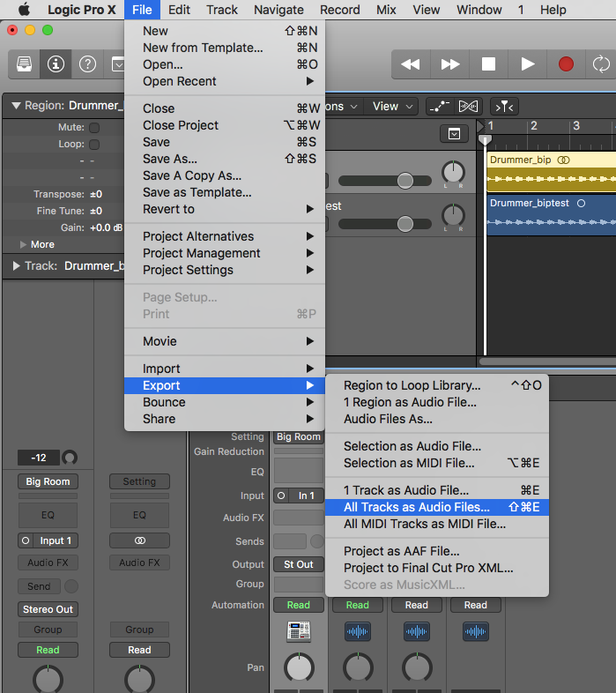Toggle Cycle mode icon
Image resolution: width=616 pixels, height=693 pixels.
(x=601, y=64)
